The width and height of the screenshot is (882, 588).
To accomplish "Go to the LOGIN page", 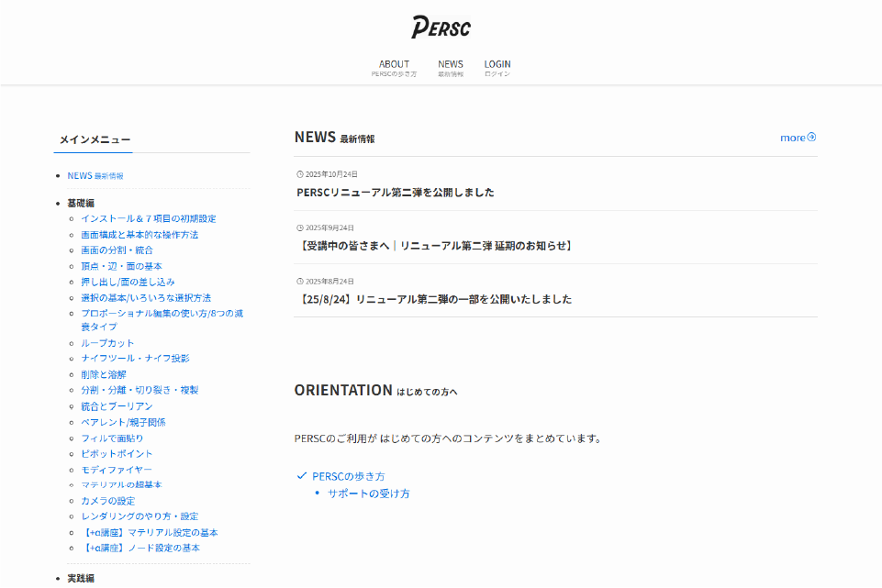I will 497,68.
